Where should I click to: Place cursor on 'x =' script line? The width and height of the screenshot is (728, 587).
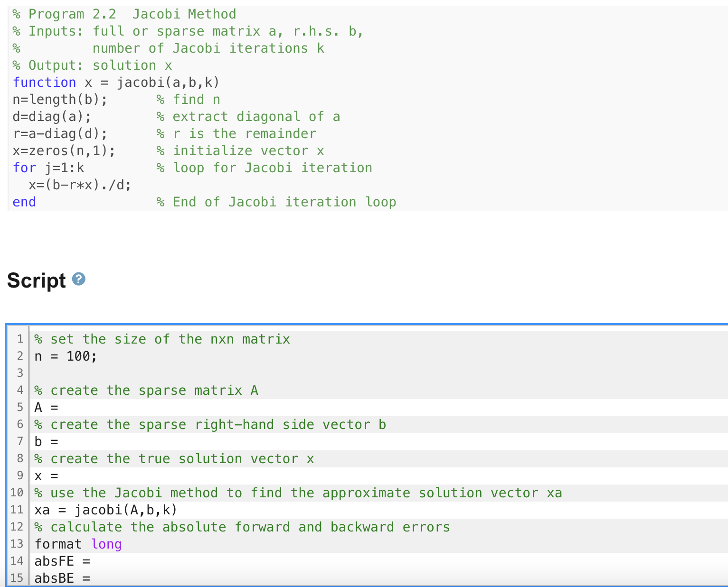(x=46, y=476)
